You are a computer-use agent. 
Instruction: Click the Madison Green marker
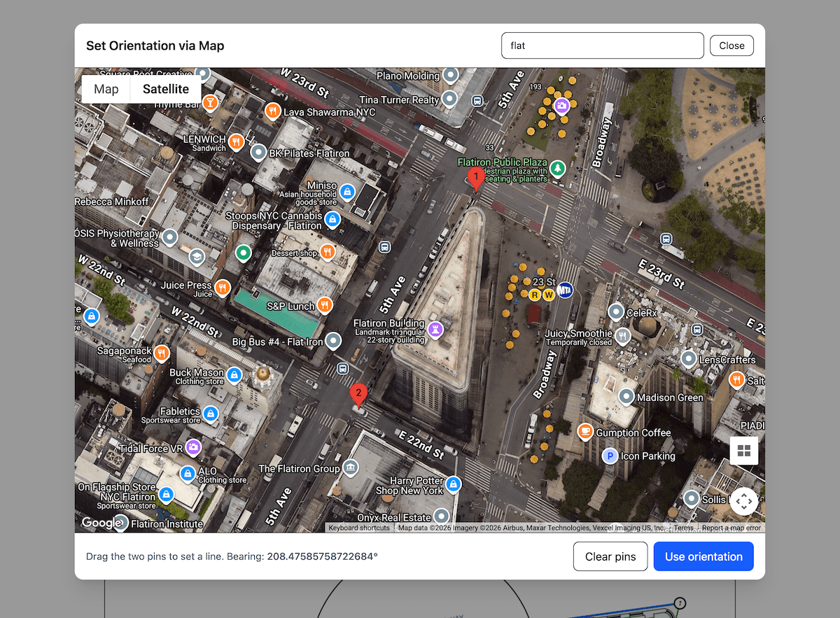(x=626, y=398)
